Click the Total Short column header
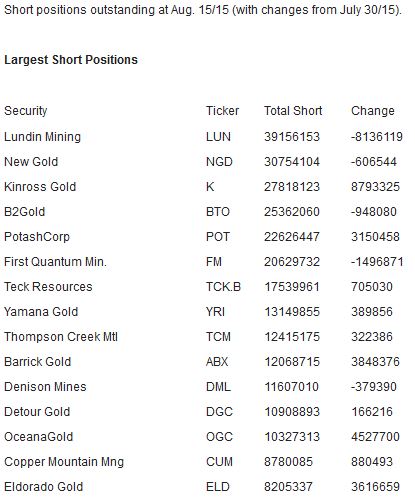This screenshot has height=501, width=415. point(293,111)
